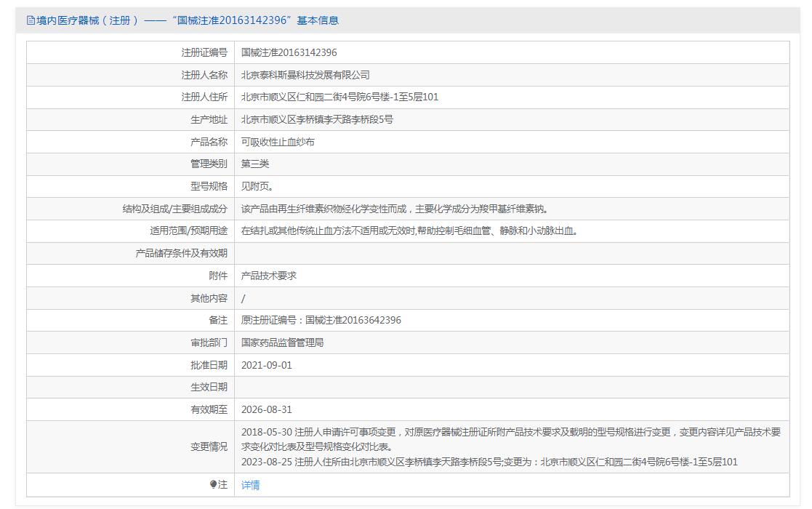Select registration number 国械注准20163142396 value
Viewport: 812px width, 509px height.
click(289, 52)
